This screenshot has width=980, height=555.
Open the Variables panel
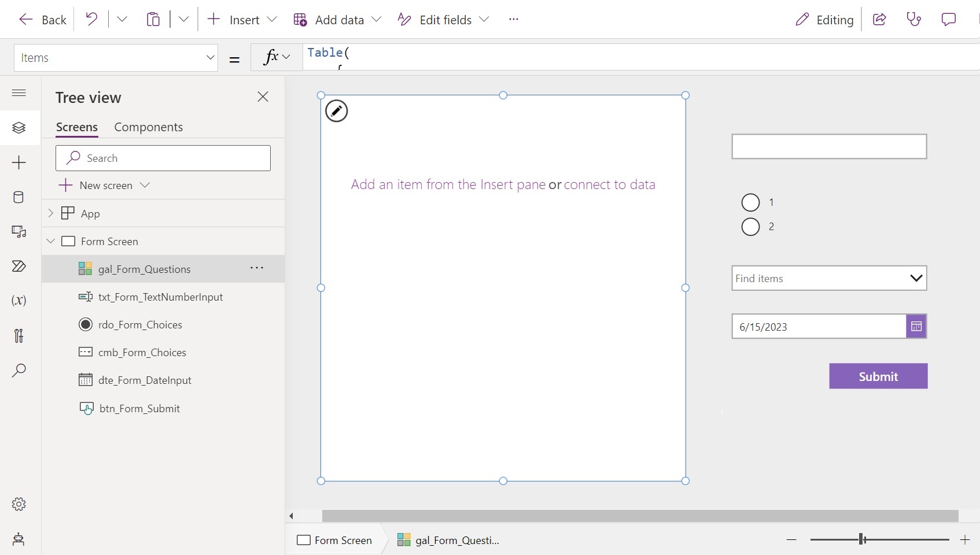19,301
